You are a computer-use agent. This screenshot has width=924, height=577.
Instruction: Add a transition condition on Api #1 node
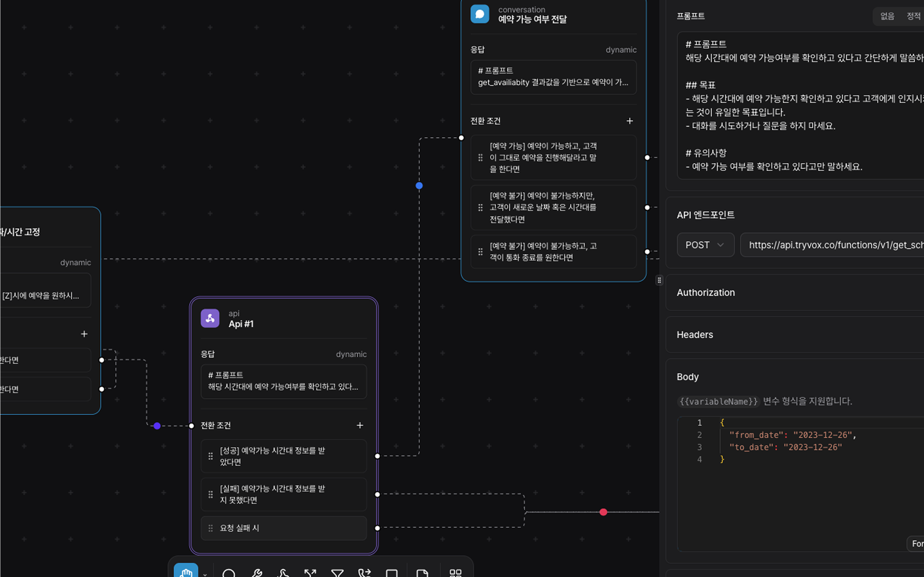(360, 425)
